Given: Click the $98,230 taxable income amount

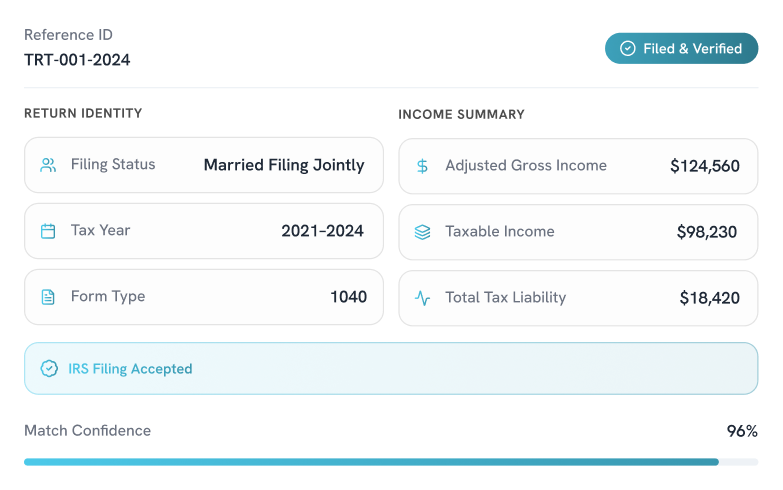Looking at the screenshot, I should (707, 232).
